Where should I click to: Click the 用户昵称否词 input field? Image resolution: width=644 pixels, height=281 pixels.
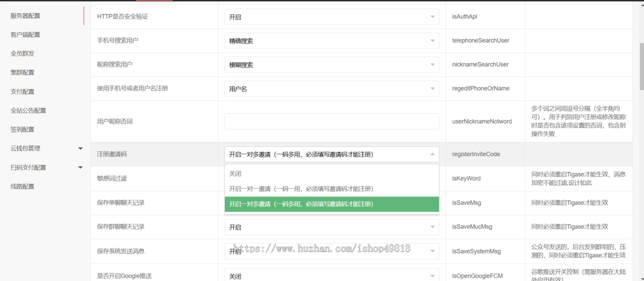point(332,121)
